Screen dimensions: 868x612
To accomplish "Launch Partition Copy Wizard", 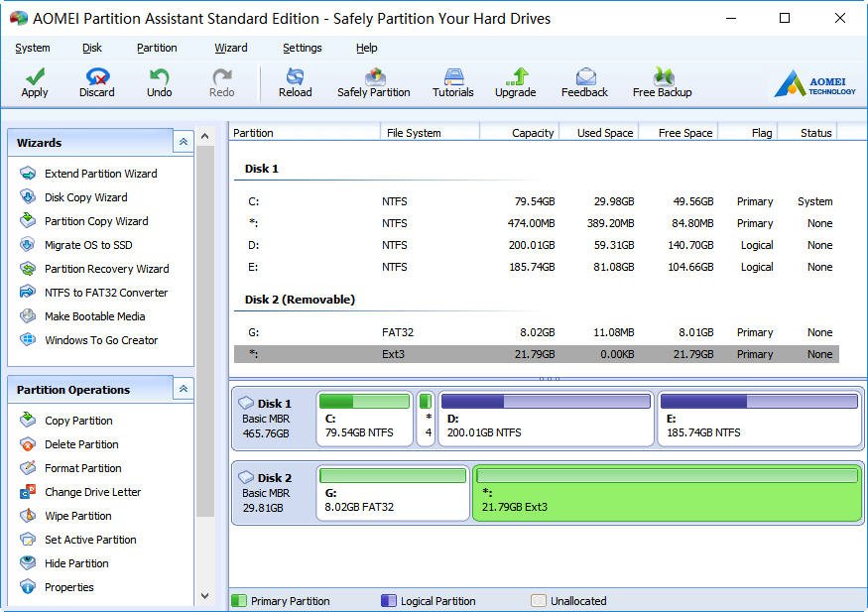I will (x=84, y=221).
